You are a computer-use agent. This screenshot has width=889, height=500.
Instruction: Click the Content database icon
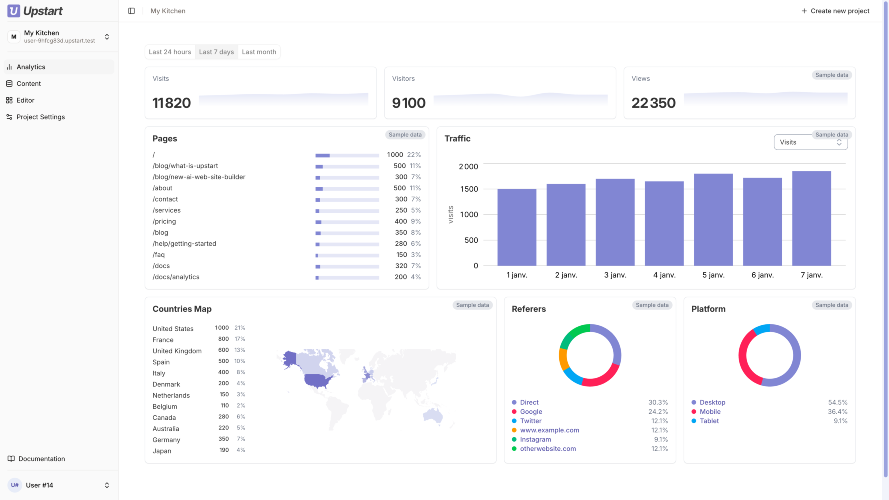(x=9, y=83)
